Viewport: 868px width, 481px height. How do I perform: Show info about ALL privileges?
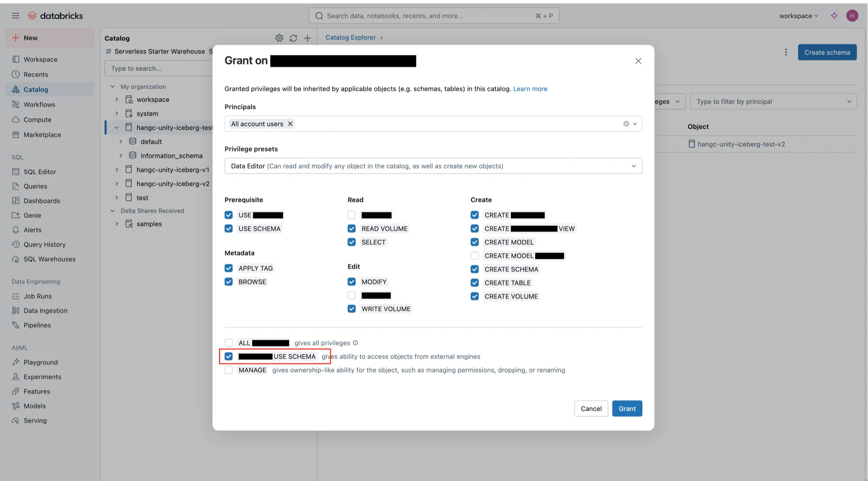(x=355, y=343)
